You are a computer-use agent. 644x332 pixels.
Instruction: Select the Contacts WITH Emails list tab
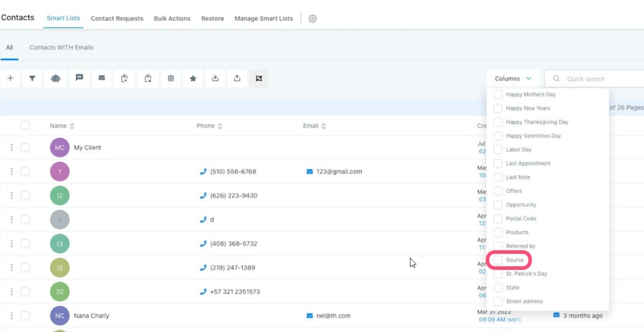[x=61, y=48]
